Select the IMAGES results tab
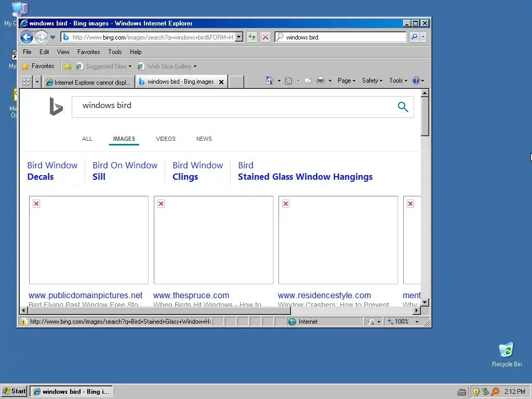 click(x=124, y=139)
